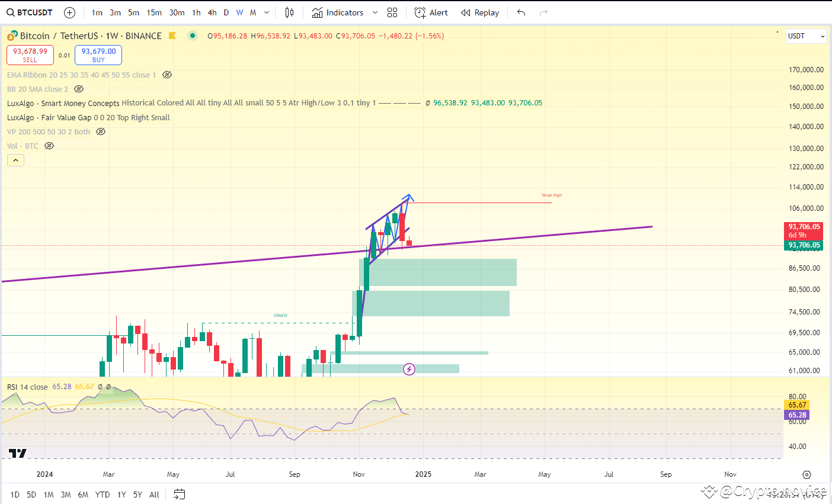Select the LuxAlgo Smart Money Concepts legend
Image resolution: width=832 pixels, height=504 pixels.
[63, 103]
